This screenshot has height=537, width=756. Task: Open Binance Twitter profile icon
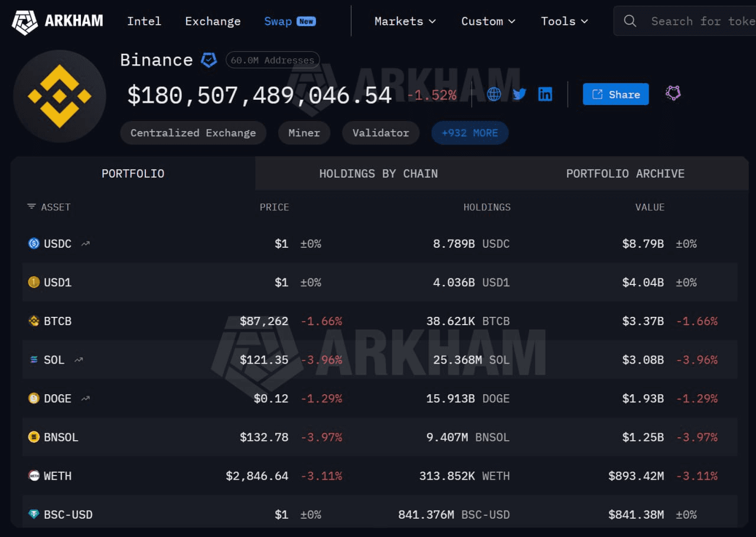519,94
